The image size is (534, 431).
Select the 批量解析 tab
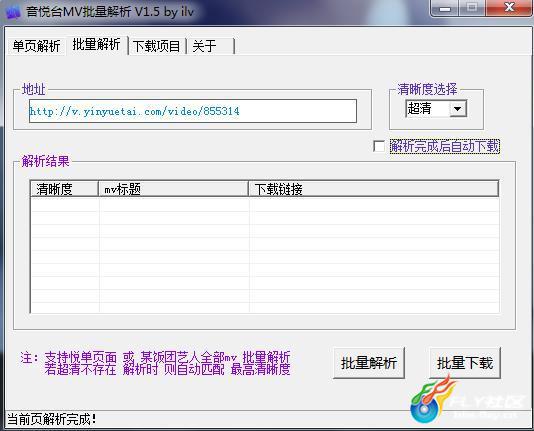pos(96,45)
